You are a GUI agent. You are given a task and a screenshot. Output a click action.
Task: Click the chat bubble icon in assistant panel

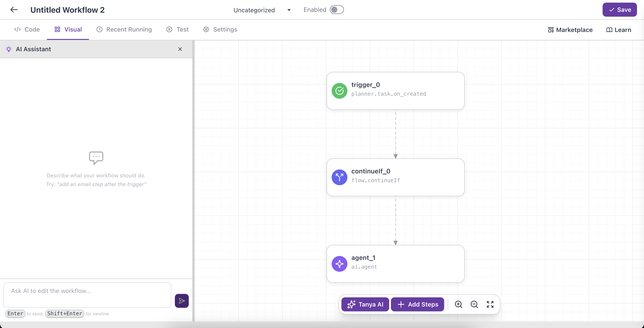tap(96, 158)
